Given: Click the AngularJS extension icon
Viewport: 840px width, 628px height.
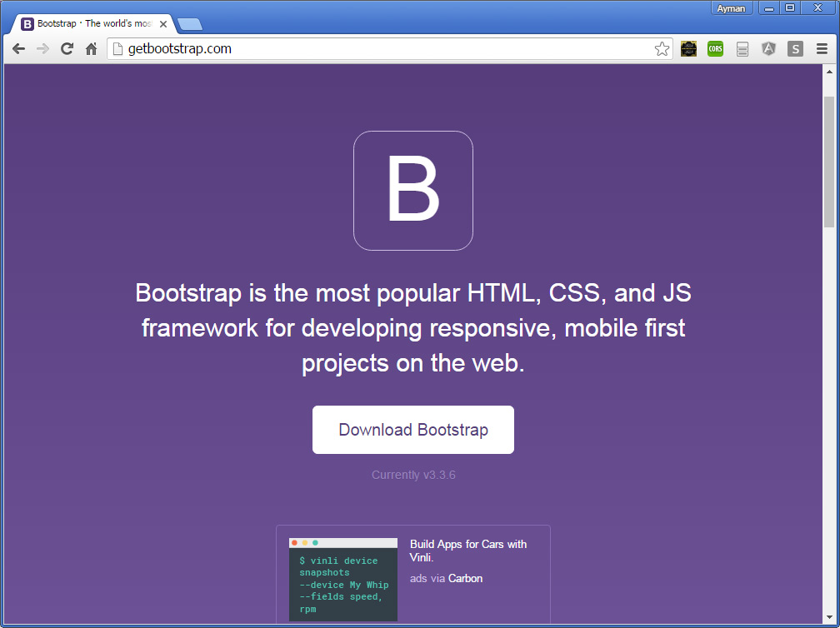Looking at the screenshot, I should [768, 49].
